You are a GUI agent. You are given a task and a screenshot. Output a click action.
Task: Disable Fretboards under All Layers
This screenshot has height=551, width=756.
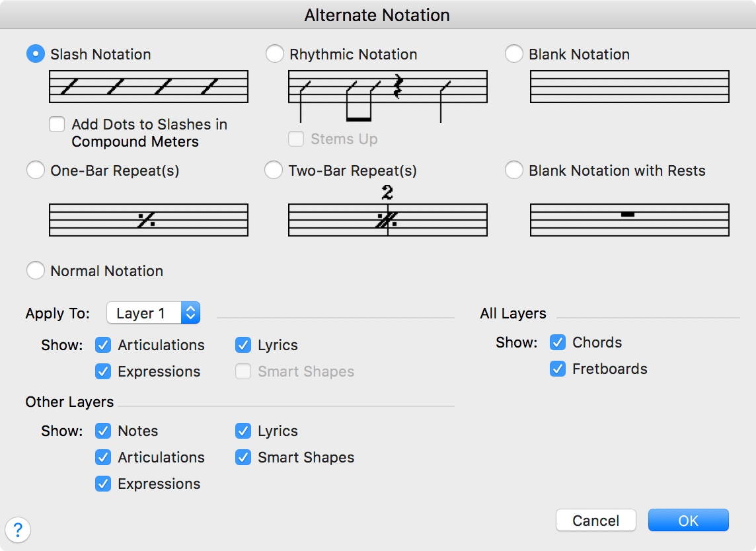point(558,369)
